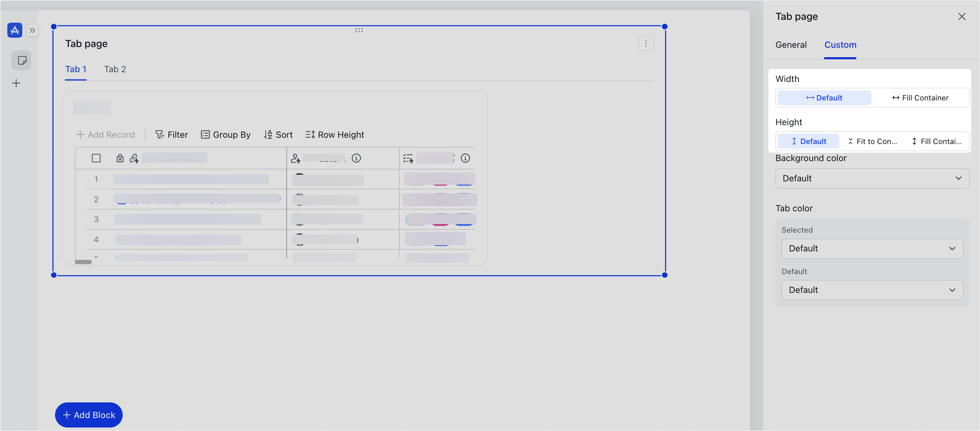Tick the select-all checkbox in table header
980x431 pixels.
[x=96, y=158]
